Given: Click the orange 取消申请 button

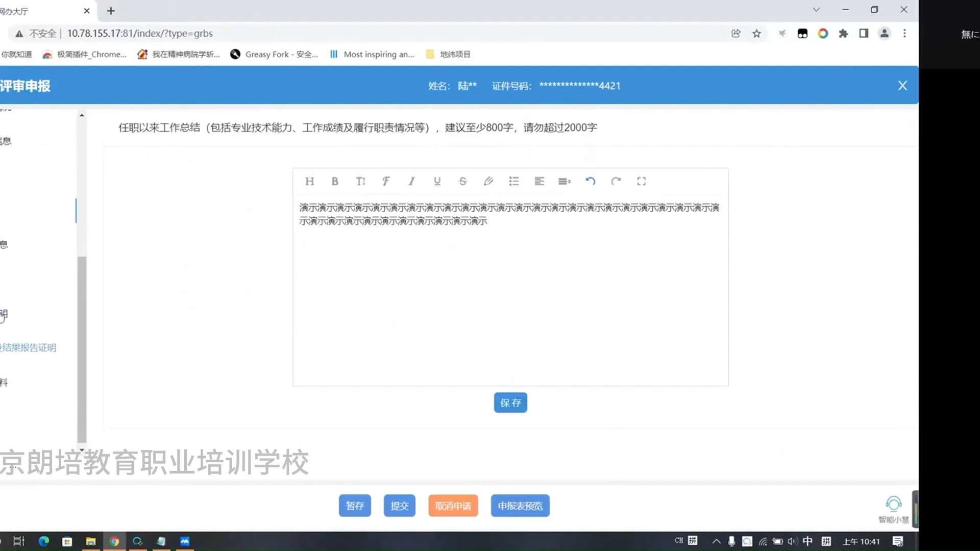Looking at the screenshot, I should [x=453, y=506].
